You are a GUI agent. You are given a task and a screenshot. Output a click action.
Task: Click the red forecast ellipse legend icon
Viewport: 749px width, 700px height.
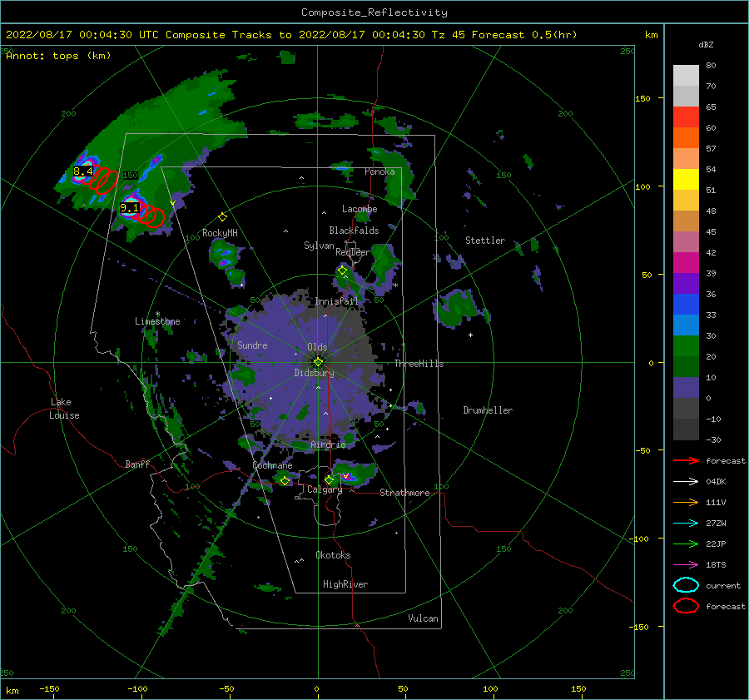click(x=686, y=606)
